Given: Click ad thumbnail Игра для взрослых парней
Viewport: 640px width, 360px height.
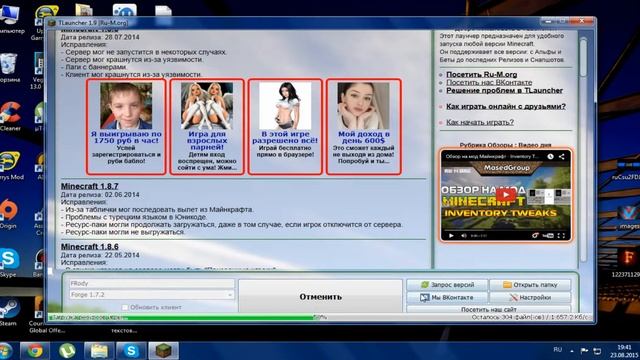Looking at the screenshot, I should click(x=207, y=106).
